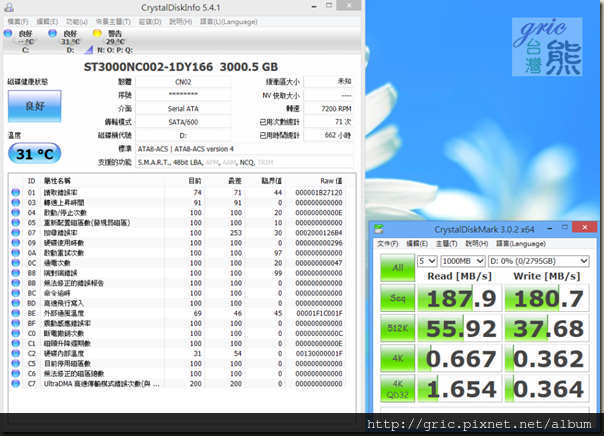Image resolution: width=604 pixels, height=436 pixels.
Task: Open CrystalDiskInfo 功能(u) menu
Action: tap(77, 22)
